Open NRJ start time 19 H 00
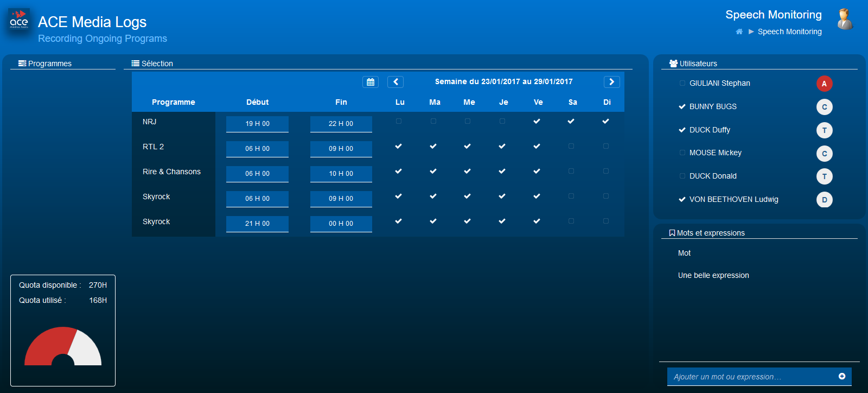The width and height of the screenshot is (868, 393). (x=257, y=124)
